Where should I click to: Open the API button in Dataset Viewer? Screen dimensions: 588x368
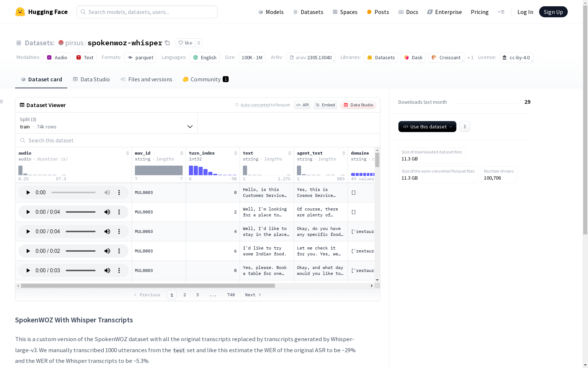[x=302, y=105]
